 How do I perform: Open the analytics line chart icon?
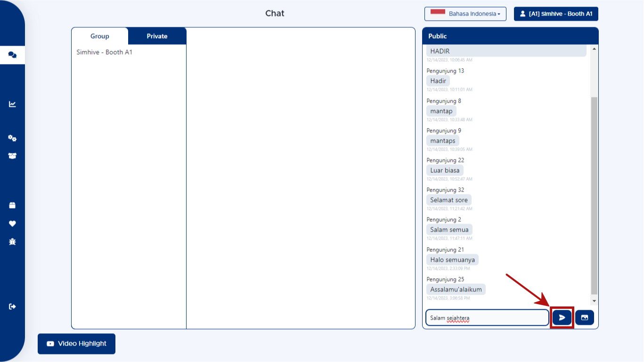(x=12, y=104)
